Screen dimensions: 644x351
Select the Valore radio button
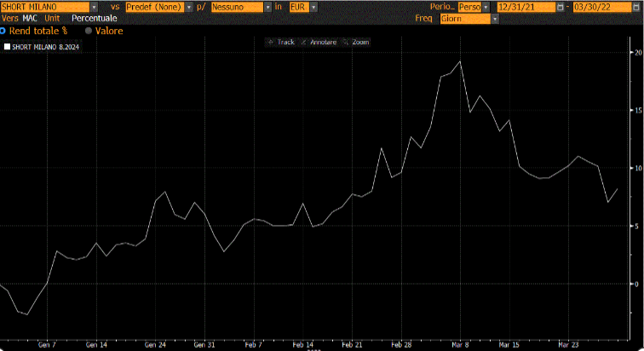pos(89,31)
